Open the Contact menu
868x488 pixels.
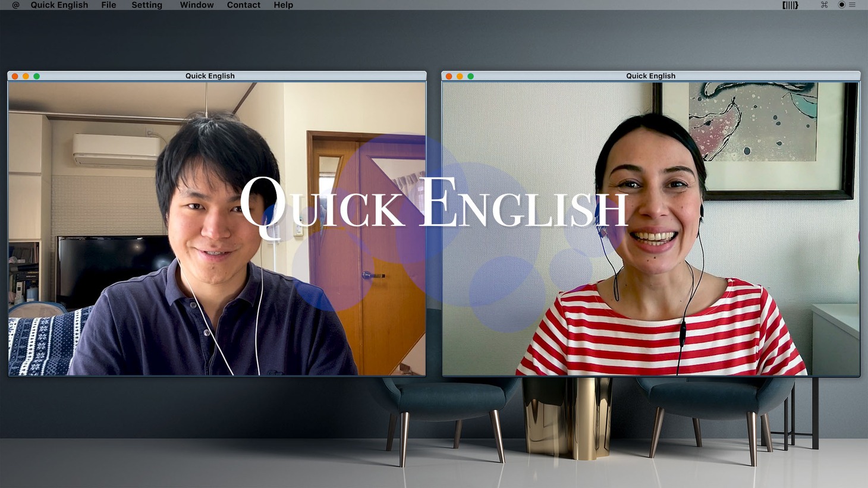243,5
